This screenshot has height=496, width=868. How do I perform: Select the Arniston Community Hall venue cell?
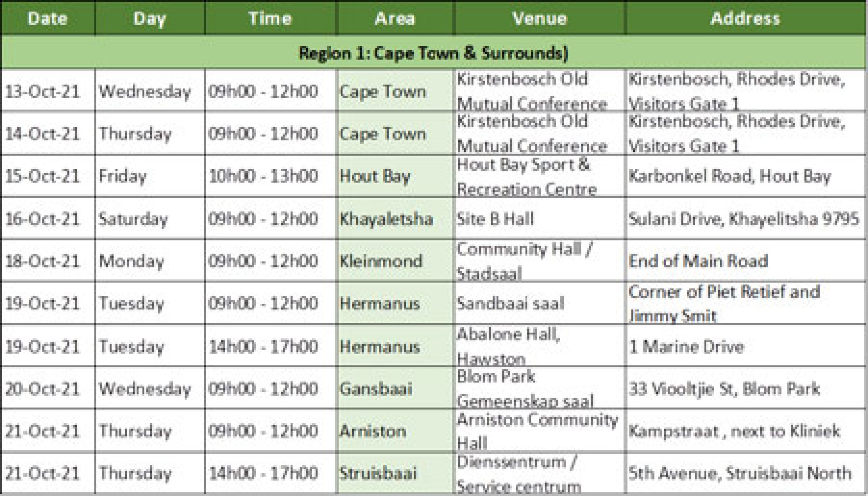pos(537,431)
